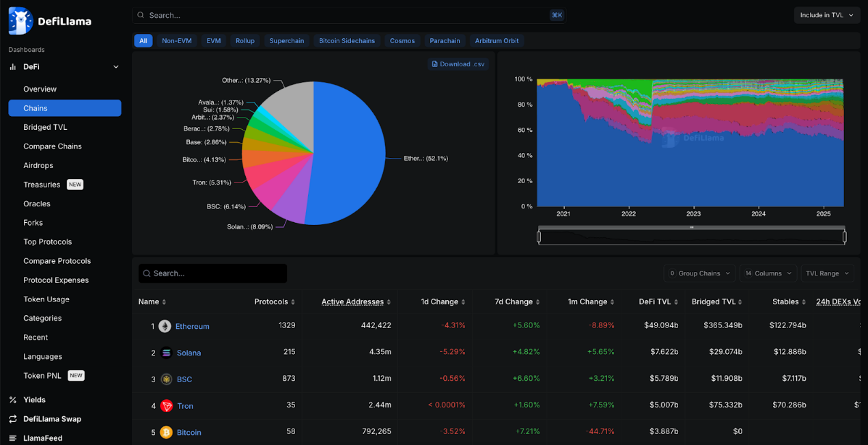Image resolution: width=868 pixels, height=445 pixels.
Task: Select the Non-EVM filter tab
Action: pyautogui.click(x=176, y=41)
